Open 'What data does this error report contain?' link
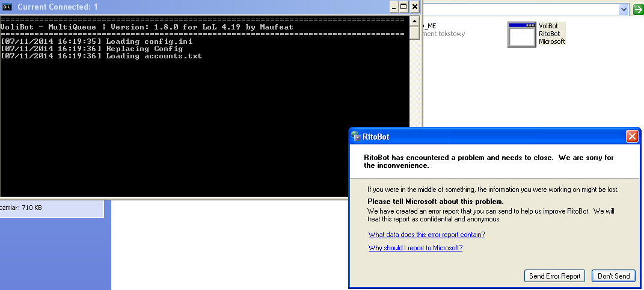 [426, 235]
